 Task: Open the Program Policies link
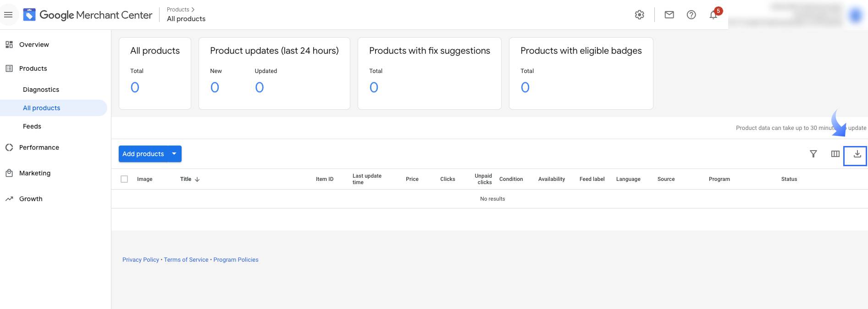point(236,260)
